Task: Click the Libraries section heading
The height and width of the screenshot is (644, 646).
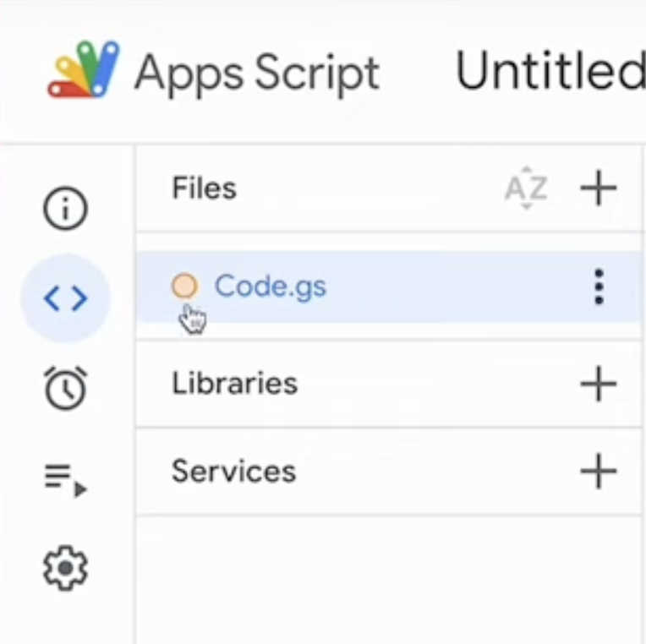Action: [234, 384]
